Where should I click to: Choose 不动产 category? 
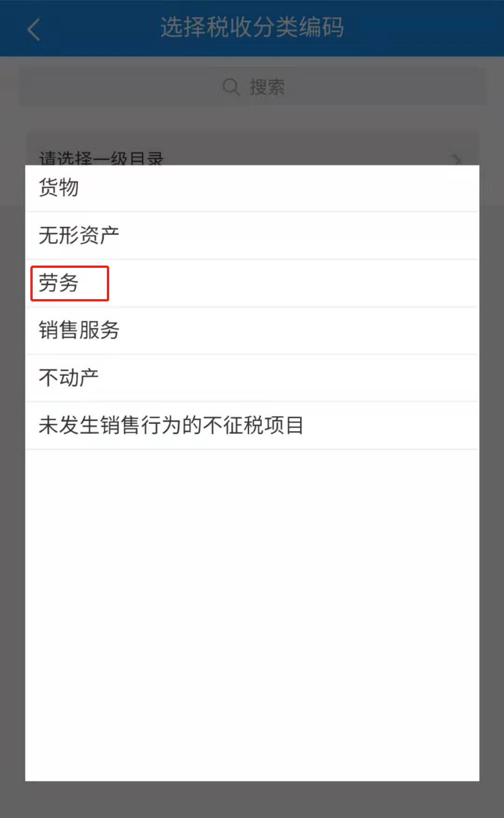[252, 378]
